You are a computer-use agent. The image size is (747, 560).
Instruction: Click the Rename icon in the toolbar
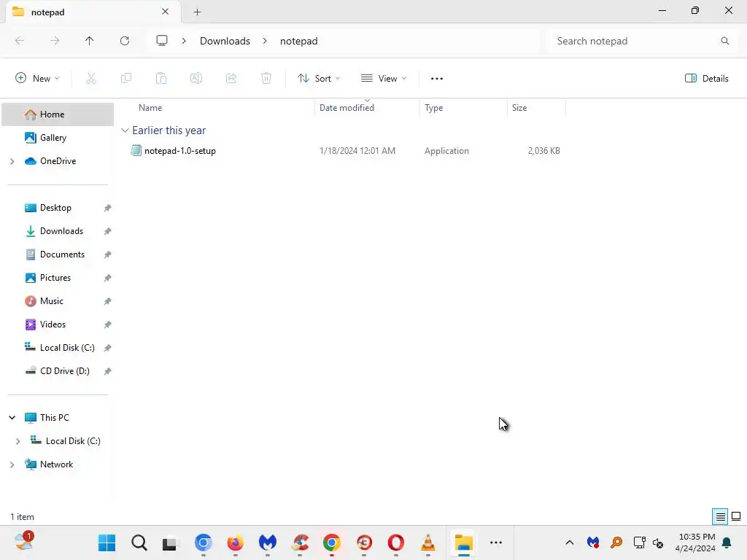tap(196, 78)
